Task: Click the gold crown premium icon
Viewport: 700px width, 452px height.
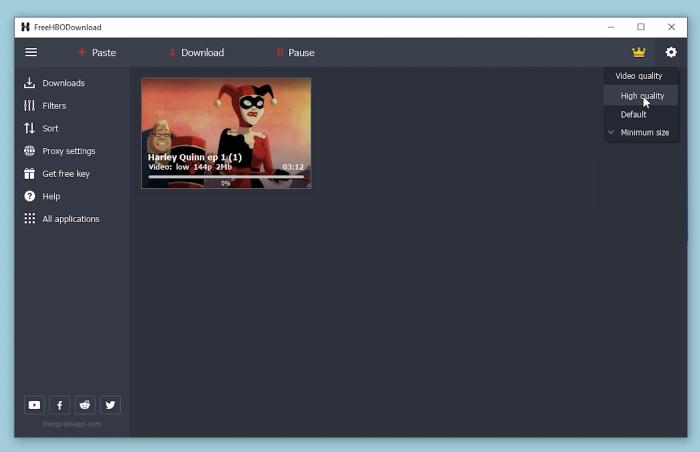Action: [x=639, y=52]
